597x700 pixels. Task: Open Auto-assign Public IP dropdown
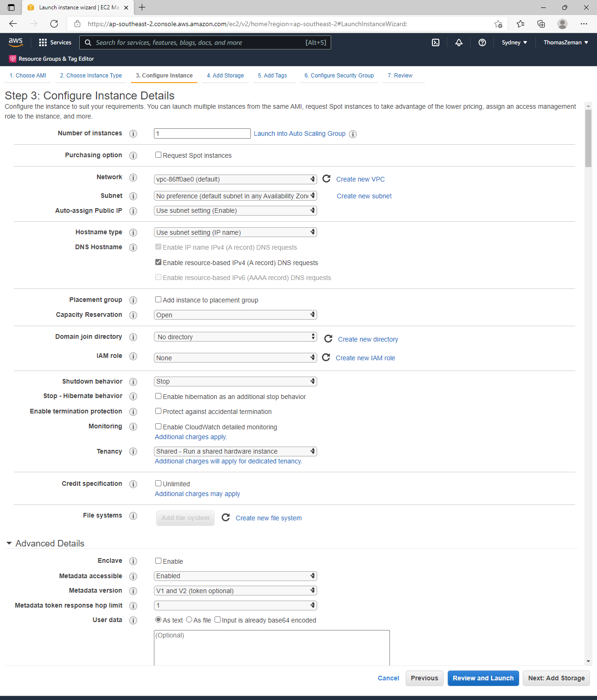[x=236, y=210]
